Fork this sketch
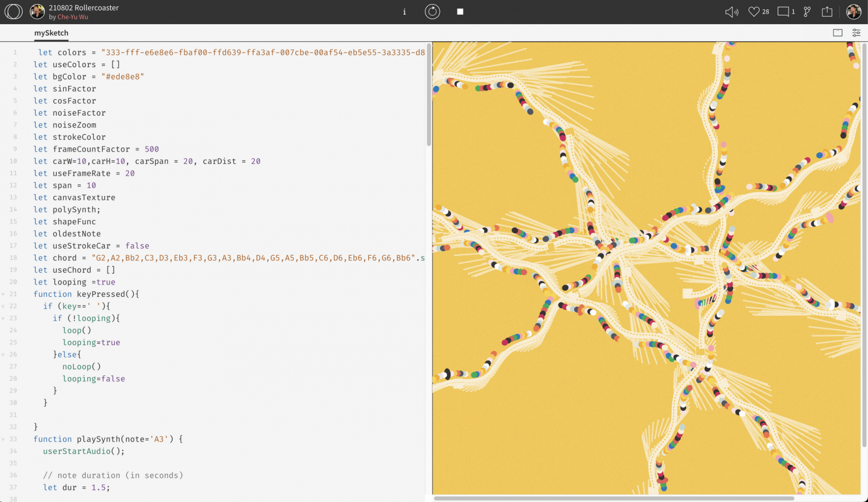Viewport: 868px width, 502px height. pos(807,12)
